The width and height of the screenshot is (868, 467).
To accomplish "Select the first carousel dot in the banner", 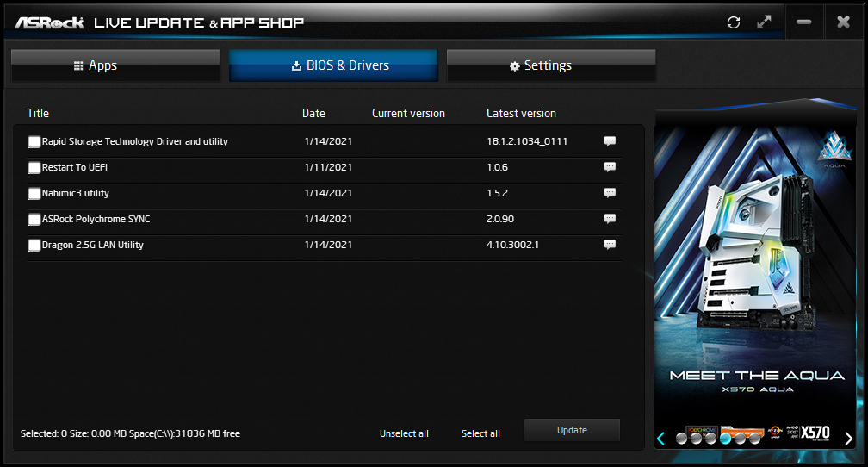I will tap(681, 439).
